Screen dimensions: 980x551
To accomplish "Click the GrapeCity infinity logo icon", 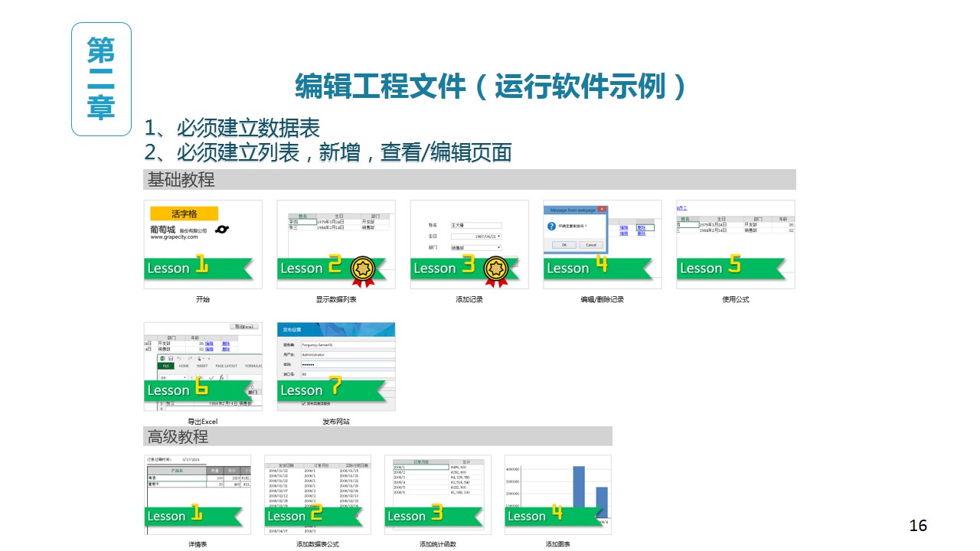I will click(222, 230).
